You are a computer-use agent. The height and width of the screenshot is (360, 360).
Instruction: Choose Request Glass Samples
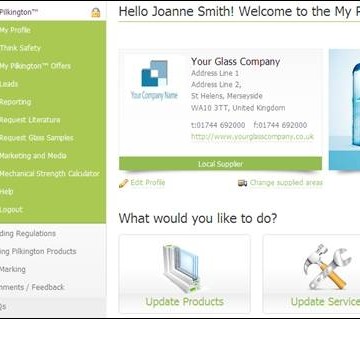37,138
